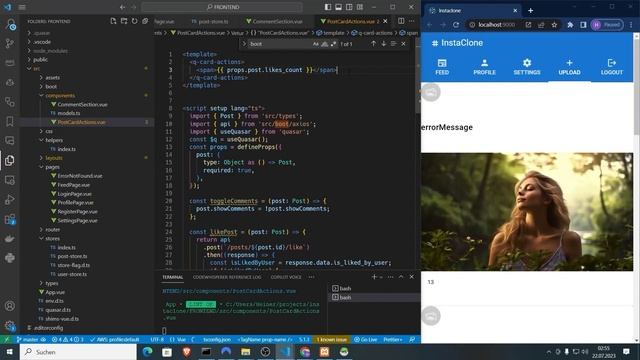Open the Search view in VS Code activity bar
The width and height of the screenshot is (640, 360).
coord(10,24)
